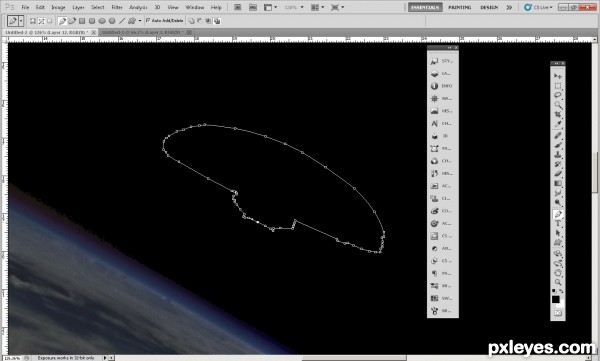The width and height of the screenshot is (600, 361).
Task: Open the Layers panel icon
Action: 434,74
